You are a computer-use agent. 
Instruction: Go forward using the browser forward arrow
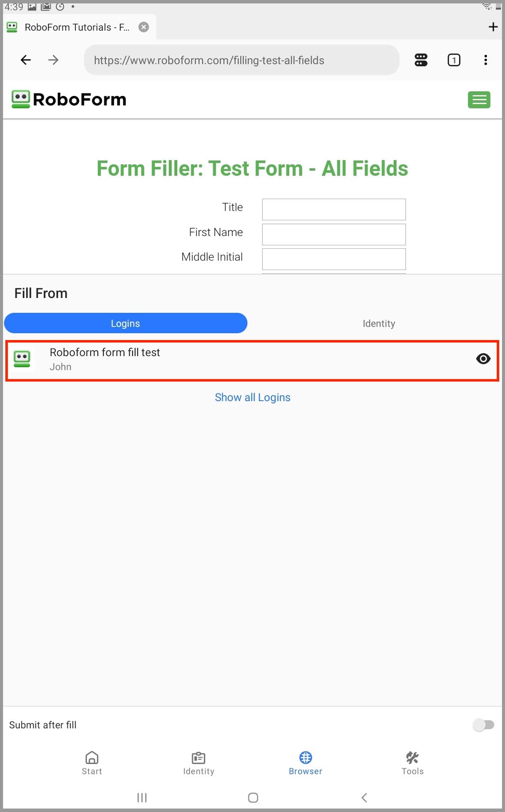click(x=53, y=60)
